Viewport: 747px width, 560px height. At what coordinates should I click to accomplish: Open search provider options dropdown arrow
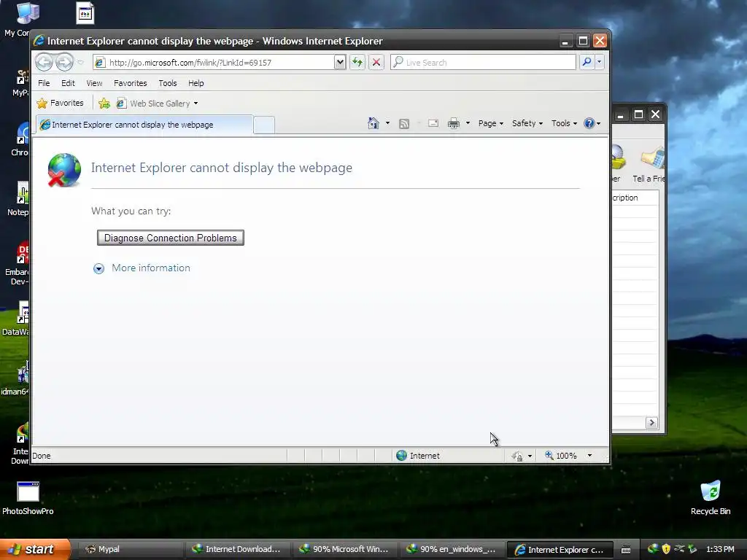[x=600, y=62]
